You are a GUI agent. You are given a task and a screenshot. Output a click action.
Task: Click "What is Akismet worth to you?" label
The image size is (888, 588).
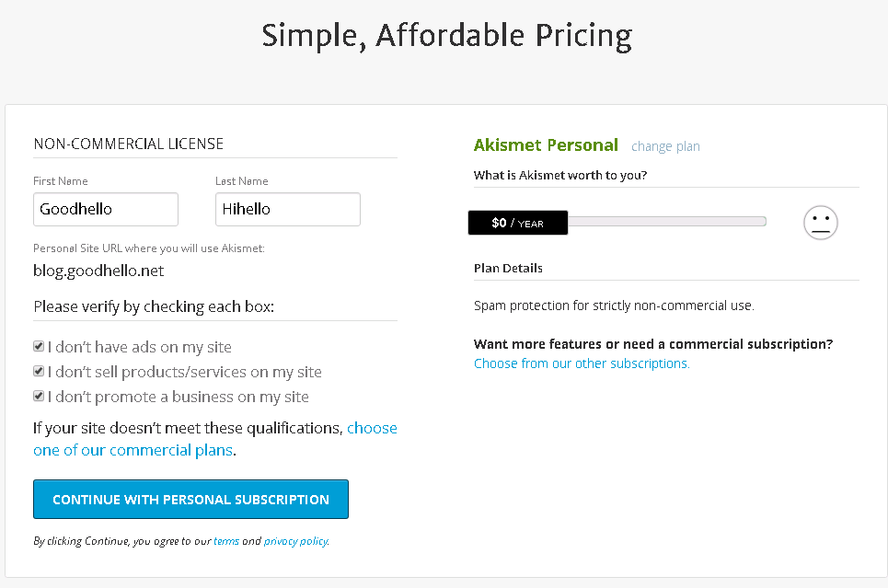(x=560, y=175)
